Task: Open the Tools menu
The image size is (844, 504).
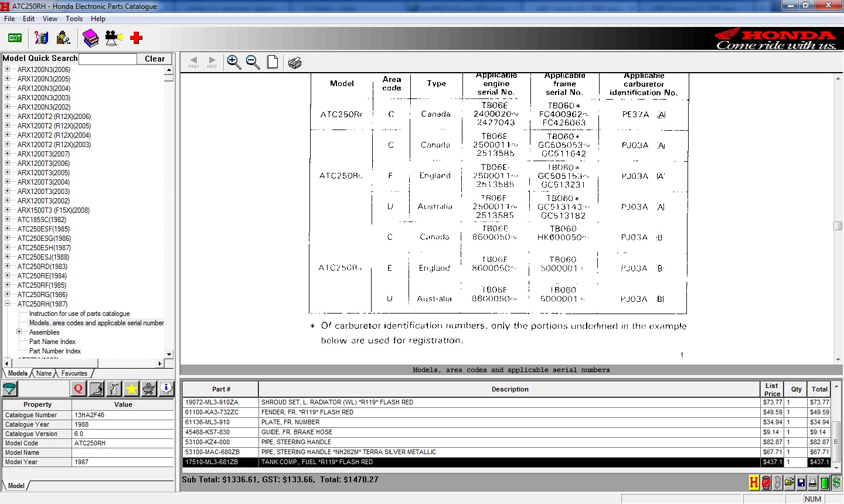Action: coord(74,19)
